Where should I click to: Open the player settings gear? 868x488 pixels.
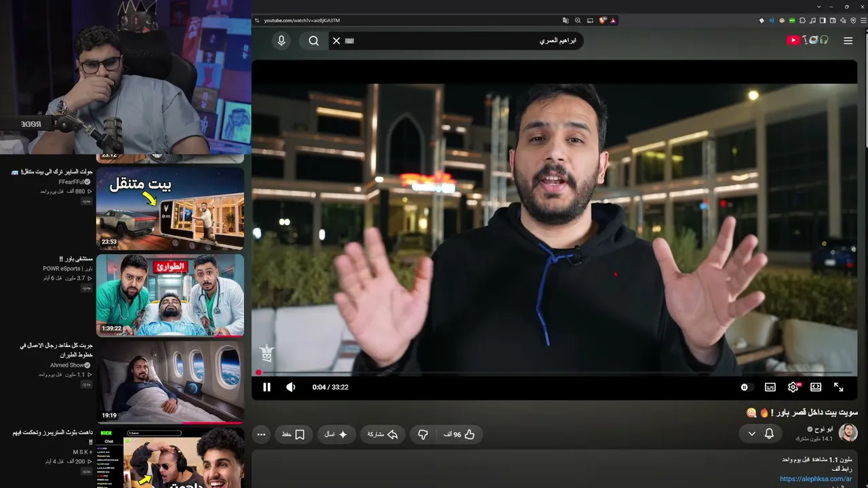tap(793, 387)
